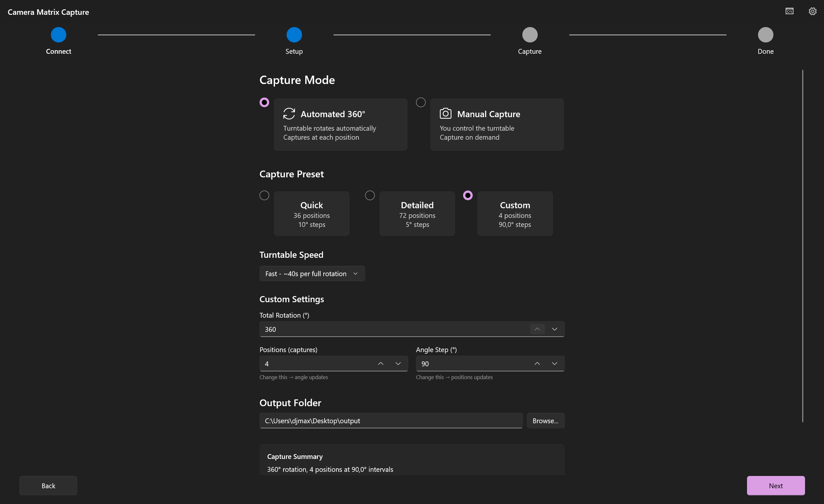824x504 pixels.
Task: Select the Custom 4 positions card
Action: click(x=515, y=214)
